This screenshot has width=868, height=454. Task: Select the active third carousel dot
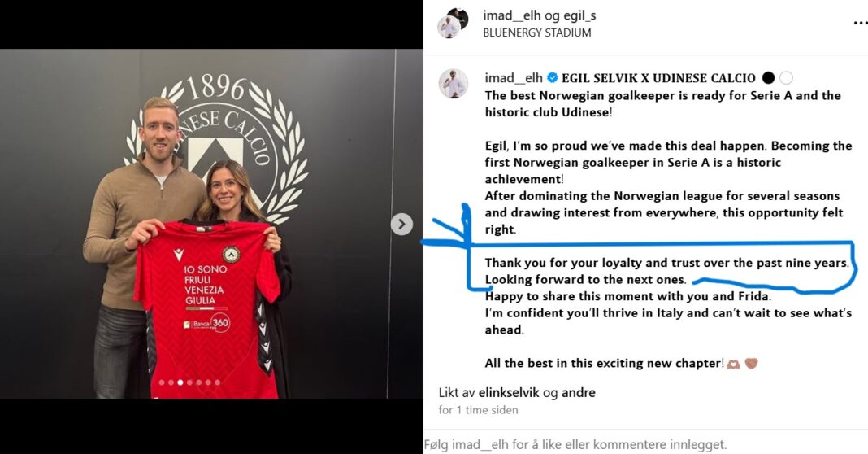tap(180, 382)
